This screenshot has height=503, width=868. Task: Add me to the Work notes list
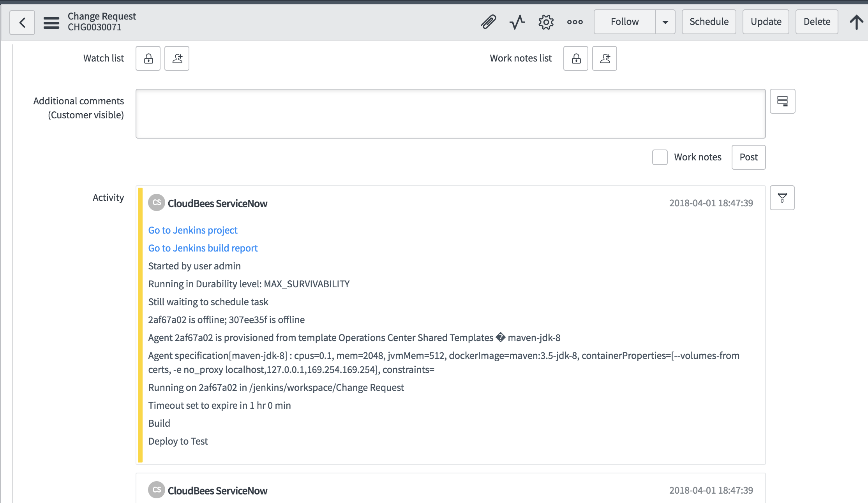pyautogui.click(x=605, y=58)
